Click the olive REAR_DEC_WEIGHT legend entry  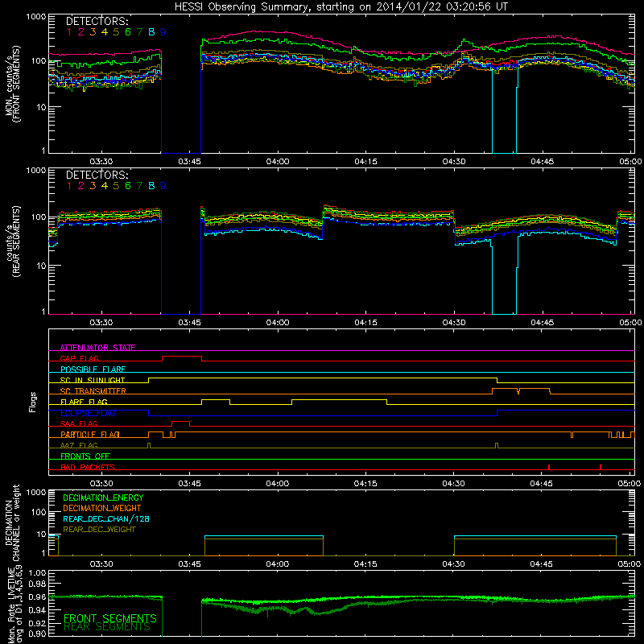click(x=99, y=530)
